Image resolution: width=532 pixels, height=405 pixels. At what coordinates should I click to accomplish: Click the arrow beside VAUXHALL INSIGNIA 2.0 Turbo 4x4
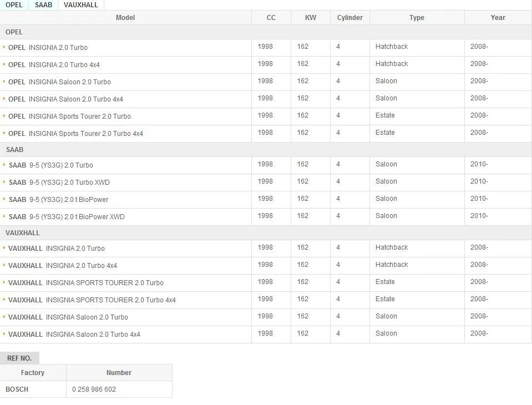coord(4,265)
